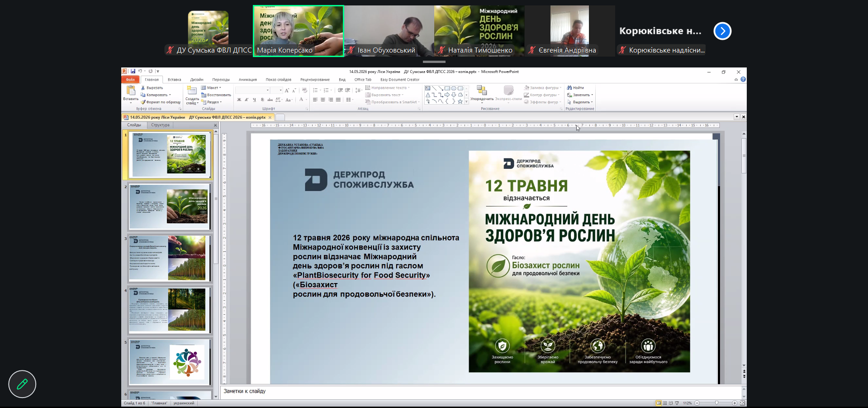Click the Найти binoculars icon

pos(569,88)
